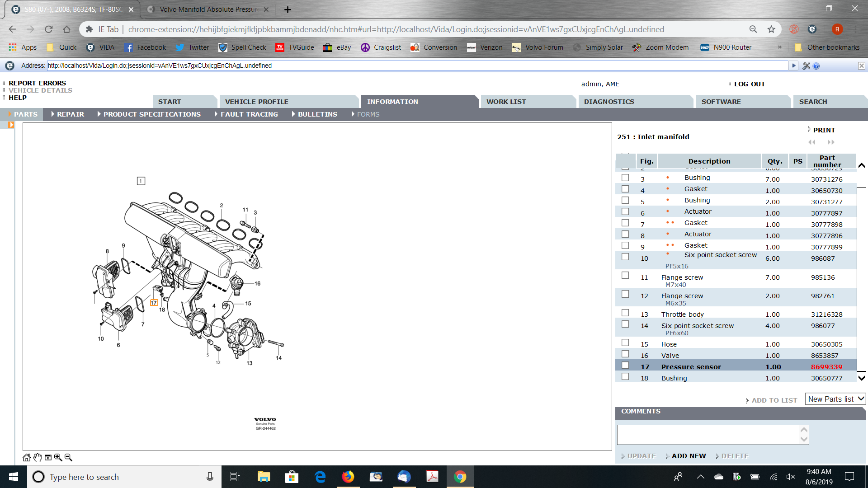Image resolution: width=868 pixels, height=488 pixels.
Task: Click the LOG OUT link
Action: click(749, 84)
